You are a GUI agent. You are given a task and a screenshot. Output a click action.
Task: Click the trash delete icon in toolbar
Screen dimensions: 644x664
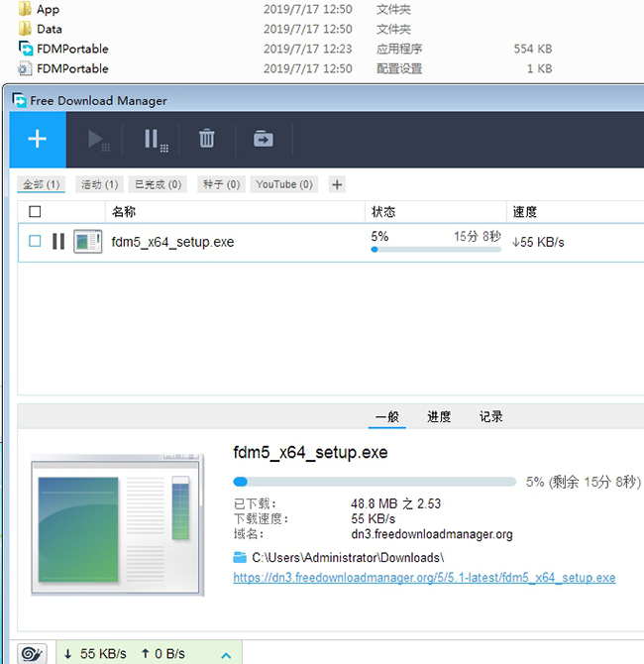[x=206, y=140]
